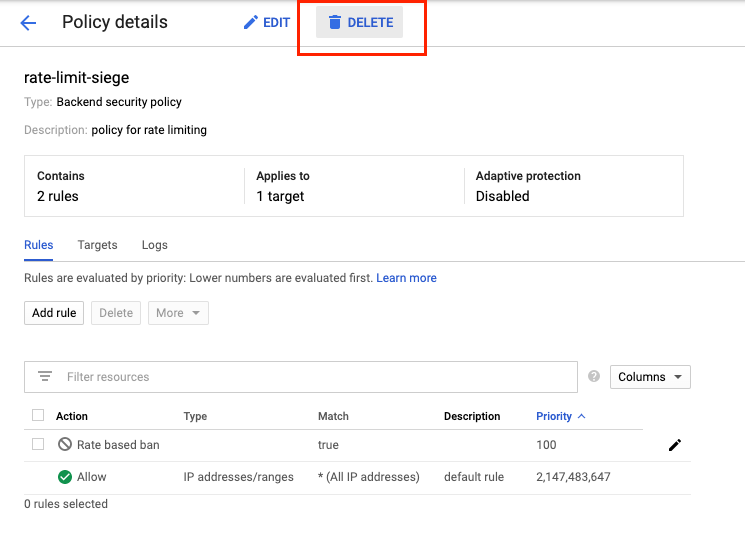Check the Rate based ban rule checkbox

click(38, 445)
